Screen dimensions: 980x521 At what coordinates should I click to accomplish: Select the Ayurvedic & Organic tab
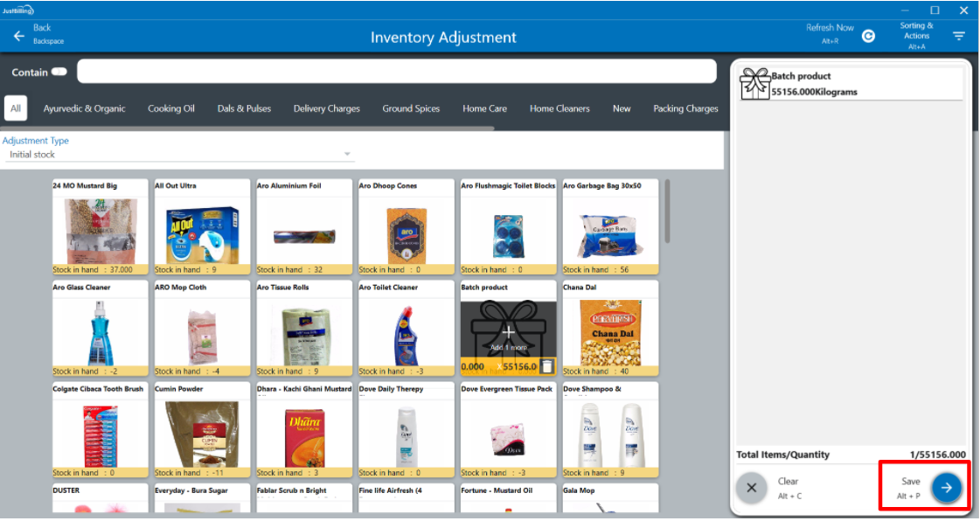pos(85,108)
